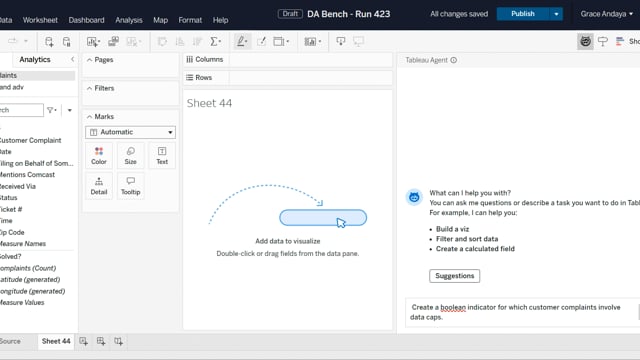This screenshot has width=640, height=360.
Task: Click the Tooltip marks card
Action: tap(131, 186)
